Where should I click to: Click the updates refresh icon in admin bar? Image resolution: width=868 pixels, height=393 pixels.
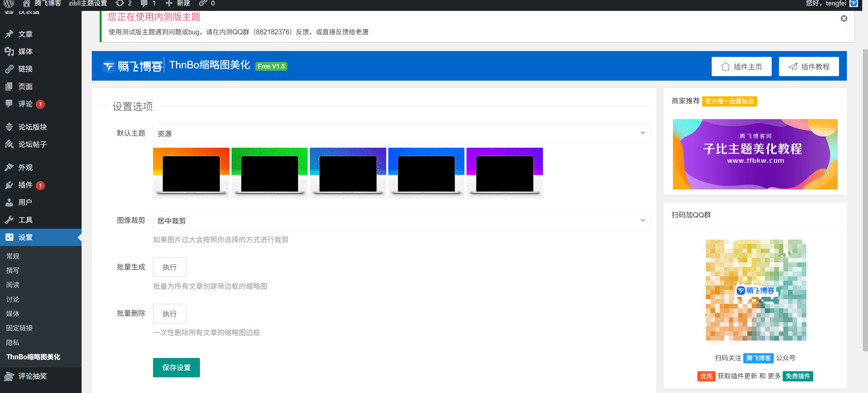(120, 3)
